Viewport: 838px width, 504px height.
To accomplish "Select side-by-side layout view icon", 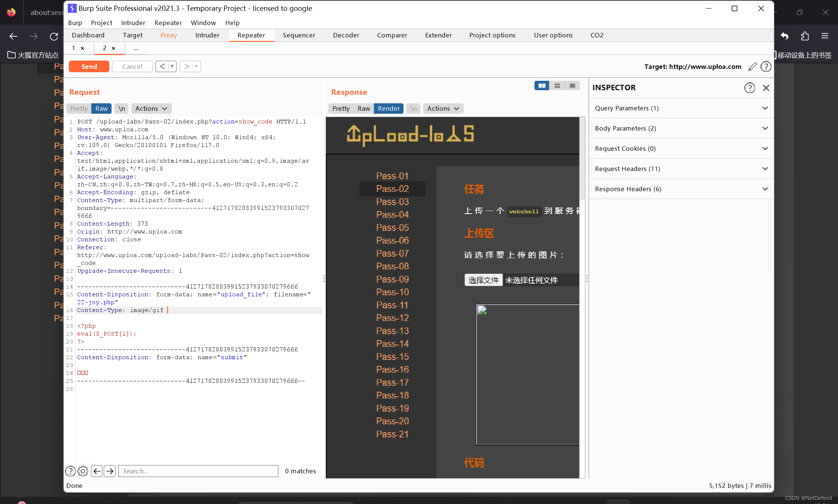I will click(542, 86).
